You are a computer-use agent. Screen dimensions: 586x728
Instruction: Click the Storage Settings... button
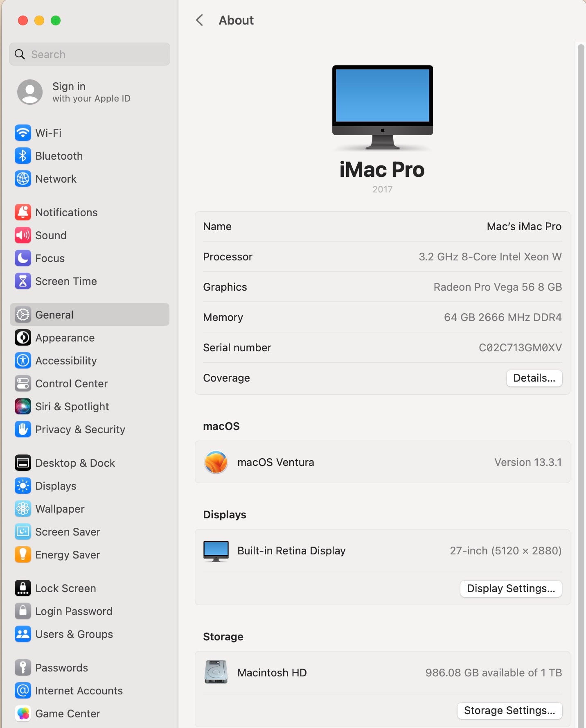tap(510, 710)
